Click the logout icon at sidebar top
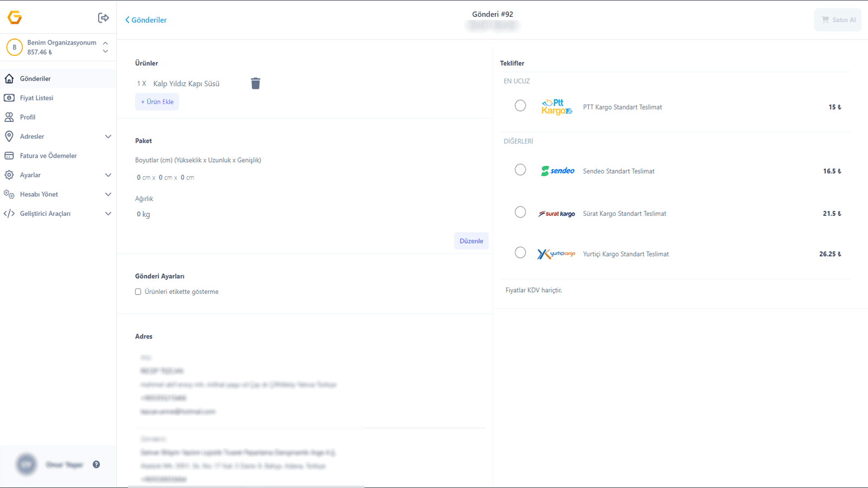The height and width of the screenshot is (488, 868). pos(103,17)
